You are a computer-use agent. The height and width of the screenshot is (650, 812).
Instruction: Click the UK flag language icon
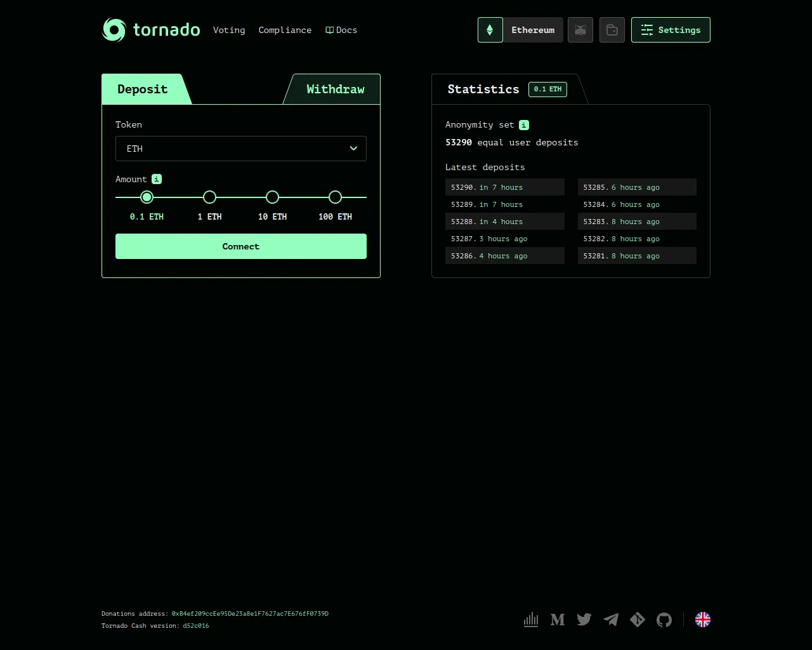click(703, 620)
